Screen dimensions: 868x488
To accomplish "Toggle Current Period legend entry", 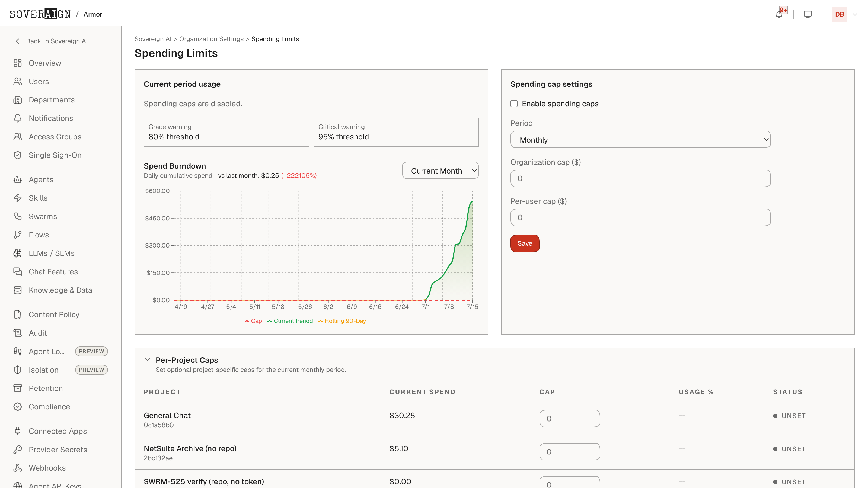I will pos(290,321).
